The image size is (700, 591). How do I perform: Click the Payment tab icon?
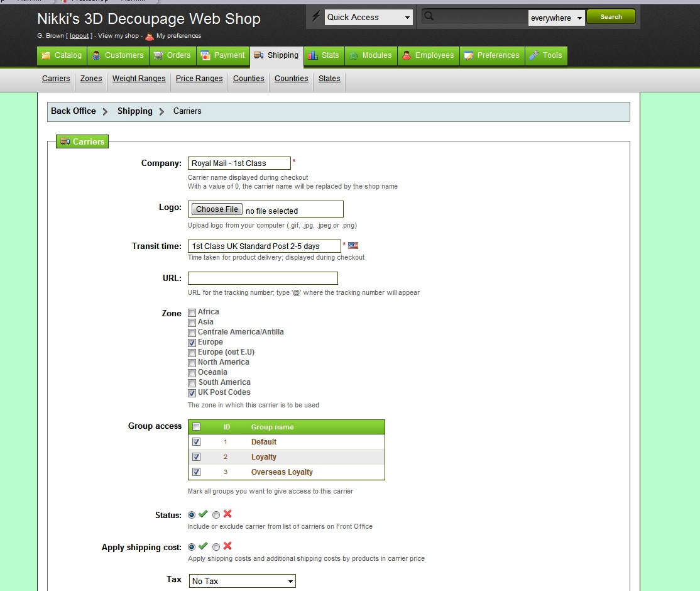click(205, 55)
